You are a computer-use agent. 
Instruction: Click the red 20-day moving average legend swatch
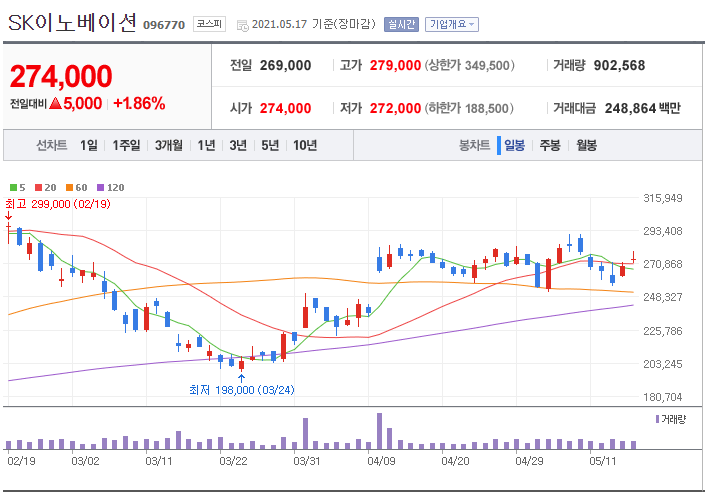coord(39,188)
